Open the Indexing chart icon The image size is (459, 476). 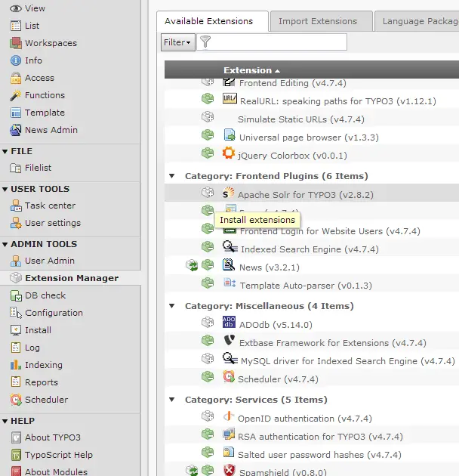tap(16, 365)
